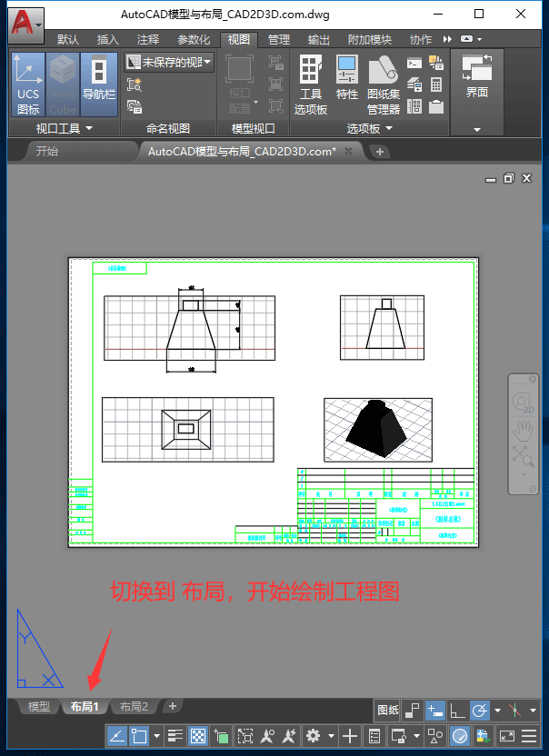Open the Layer Properties palette icon

click(414, 85)
